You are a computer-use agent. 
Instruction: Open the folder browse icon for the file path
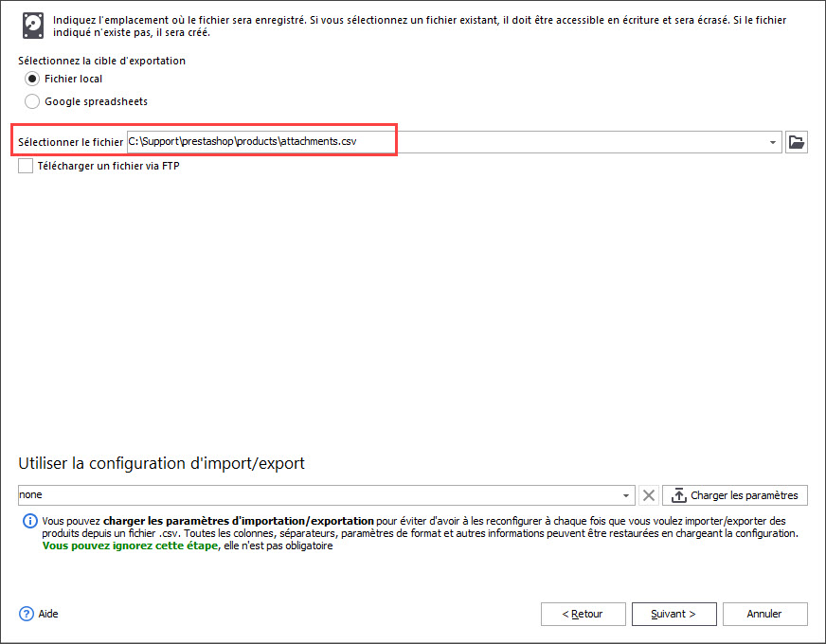pos(796,142)
